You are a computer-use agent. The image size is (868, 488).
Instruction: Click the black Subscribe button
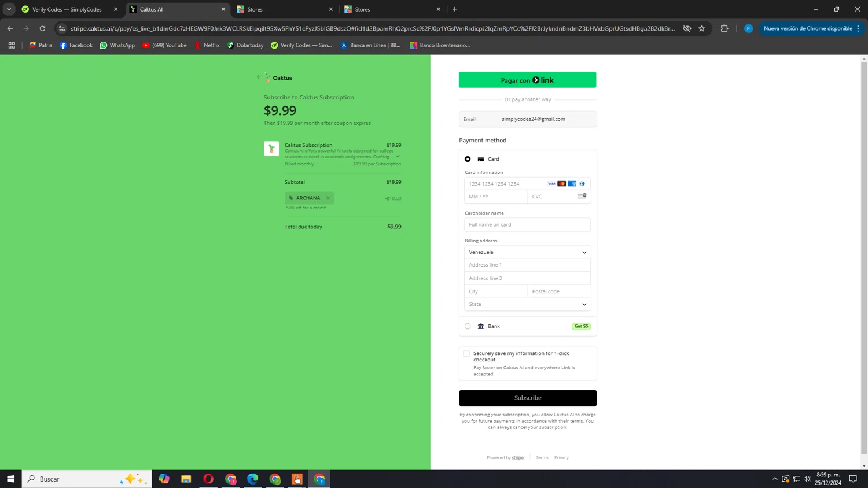click(528, 398)
